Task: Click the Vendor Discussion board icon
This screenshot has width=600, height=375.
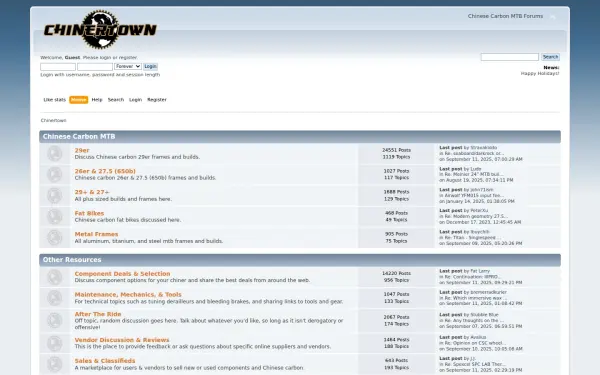Action: click(55, 343)
